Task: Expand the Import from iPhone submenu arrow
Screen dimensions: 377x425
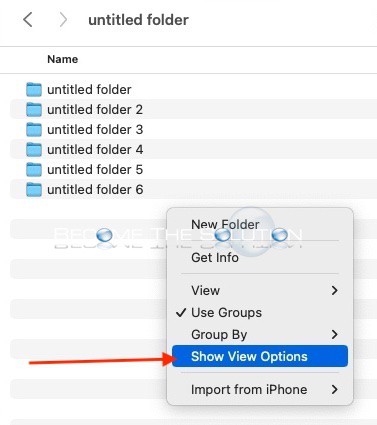Action: click(334, 389)
